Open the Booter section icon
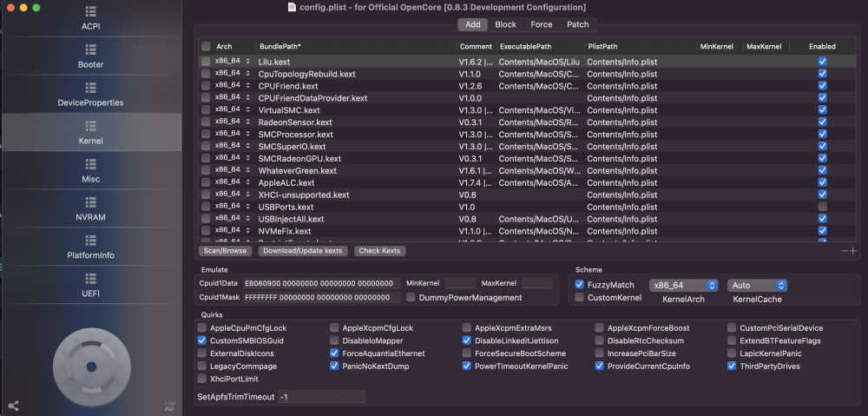 (91, 50)
